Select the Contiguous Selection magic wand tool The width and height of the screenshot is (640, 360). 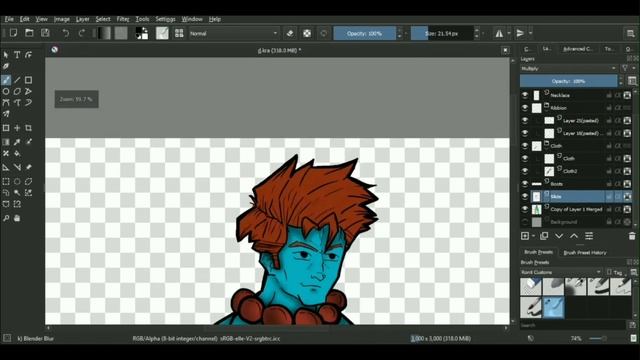(17, 193)
